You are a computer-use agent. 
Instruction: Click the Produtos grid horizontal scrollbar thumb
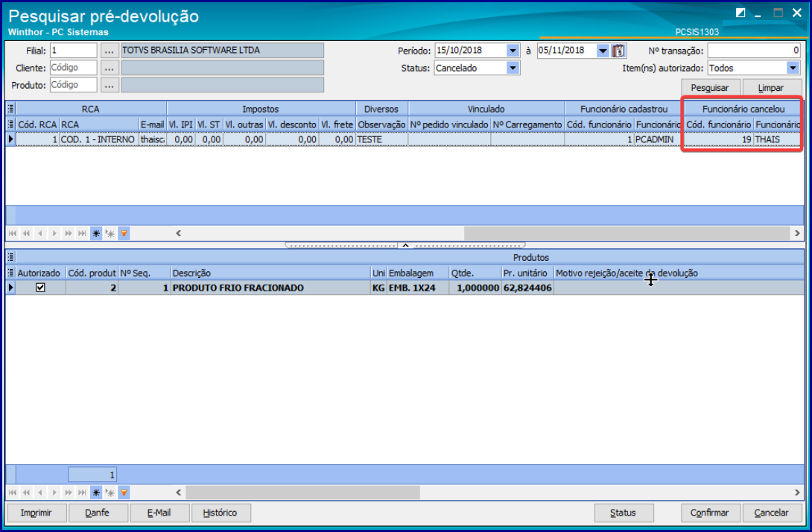[x=303, y=493]
